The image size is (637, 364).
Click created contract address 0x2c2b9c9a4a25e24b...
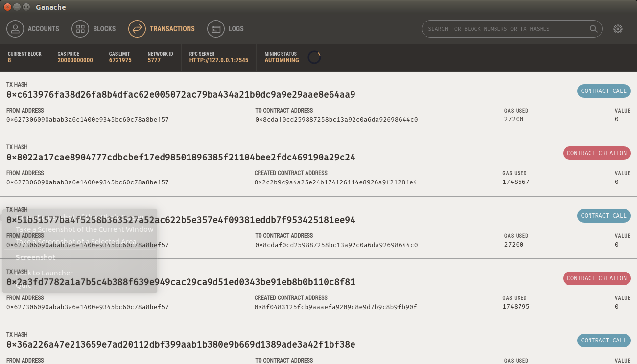point(335,182)
